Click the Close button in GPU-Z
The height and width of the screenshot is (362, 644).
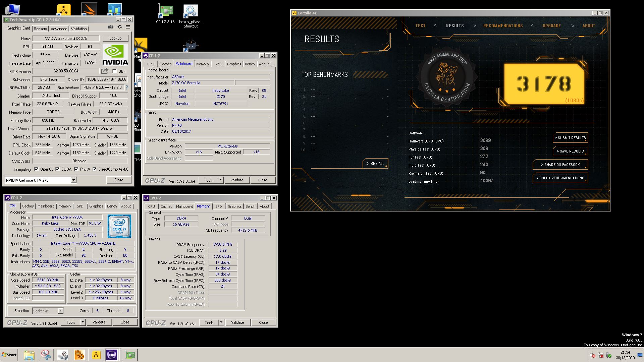119,180
